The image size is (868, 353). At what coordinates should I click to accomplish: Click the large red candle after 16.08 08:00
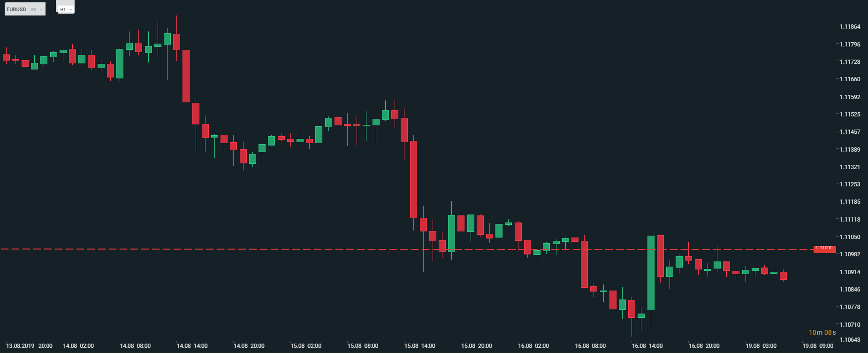pos(584,264)
